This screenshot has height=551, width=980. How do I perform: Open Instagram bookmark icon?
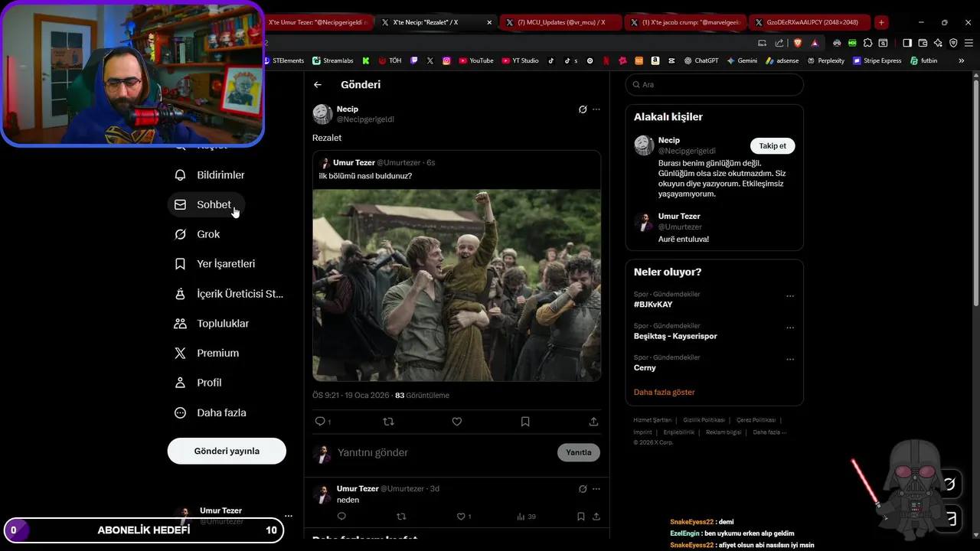pos(446,60)
